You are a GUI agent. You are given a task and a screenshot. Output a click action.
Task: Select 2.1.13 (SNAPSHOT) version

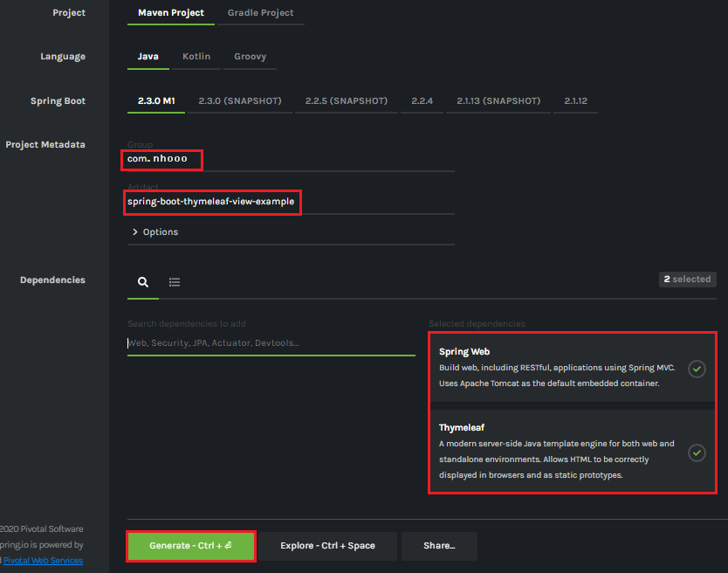tap(498, 100)
